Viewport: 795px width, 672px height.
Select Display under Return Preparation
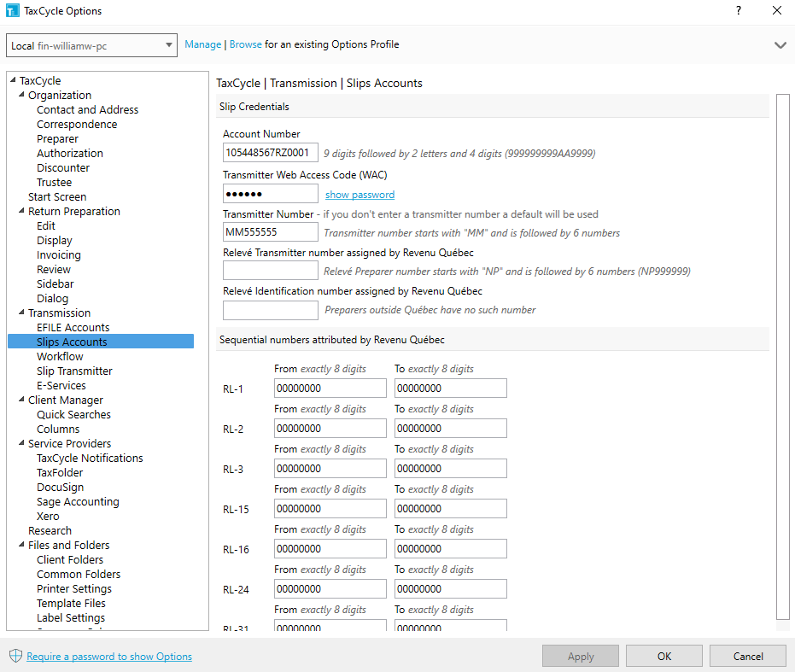(x=55, y=241)
